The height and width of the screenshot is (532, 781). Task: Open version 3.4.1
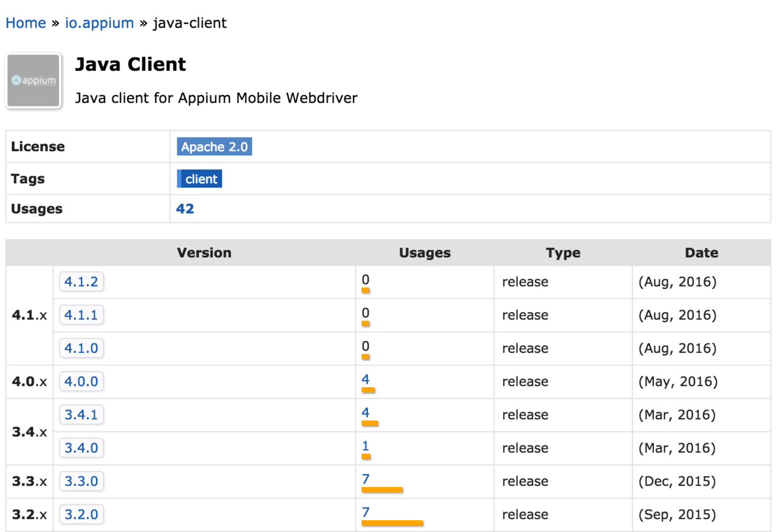coord(82,414)
